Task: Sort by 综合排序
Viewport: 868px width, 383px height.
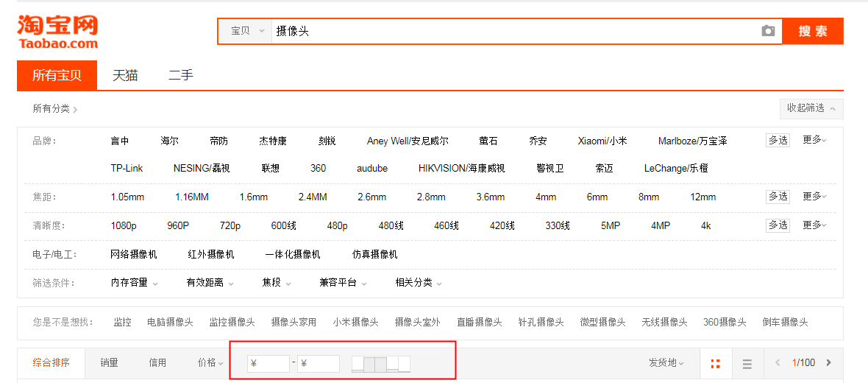Action: click(51, 363)
